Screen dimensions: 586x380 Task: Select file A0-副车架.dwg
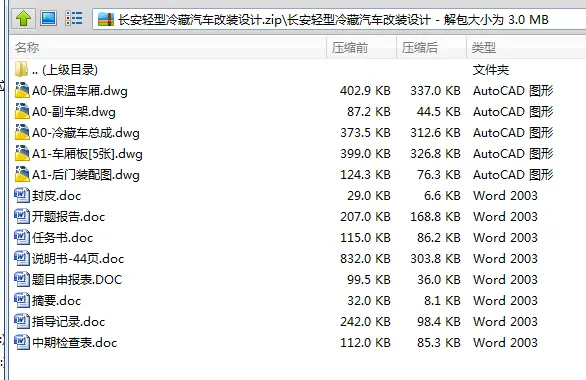pyautogui.click(x=74, y=112)
